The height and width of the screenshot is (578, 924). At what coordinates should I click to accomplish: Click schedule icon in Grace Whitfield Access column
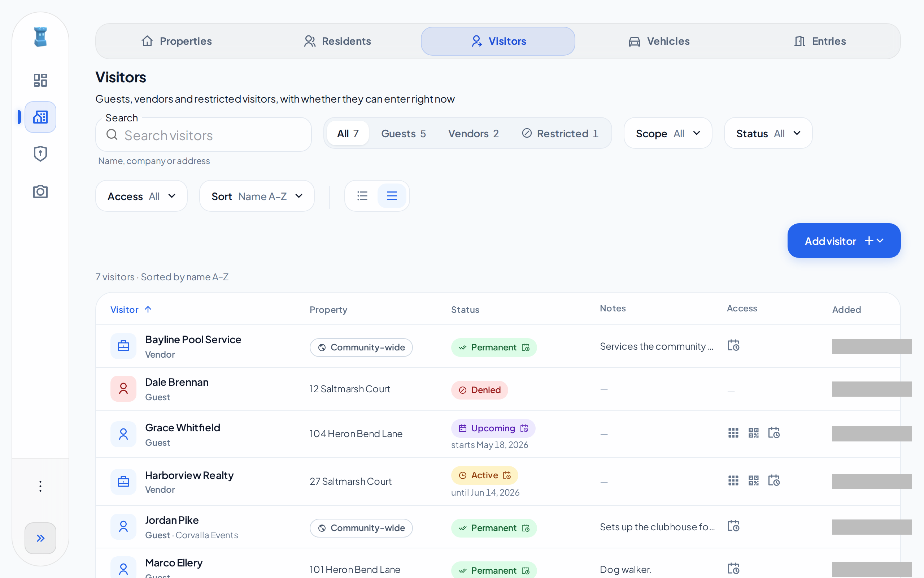[773, 433]
